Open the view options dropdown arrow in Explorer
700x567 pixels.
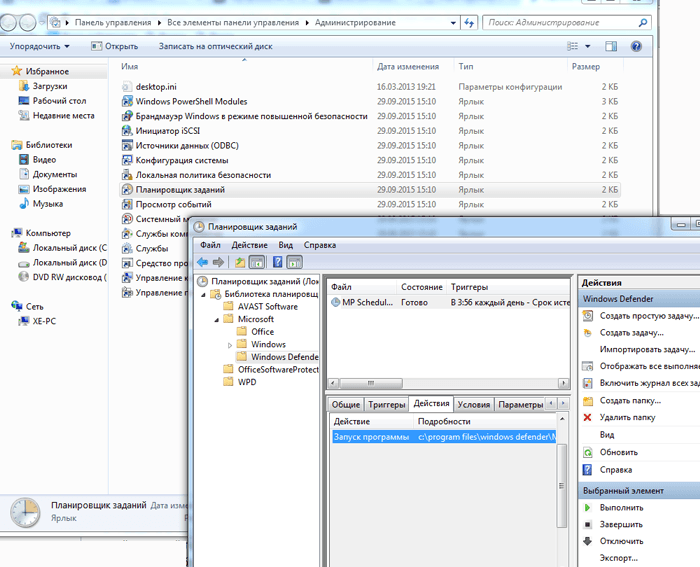pyautogui.click(x=588, y=46)
